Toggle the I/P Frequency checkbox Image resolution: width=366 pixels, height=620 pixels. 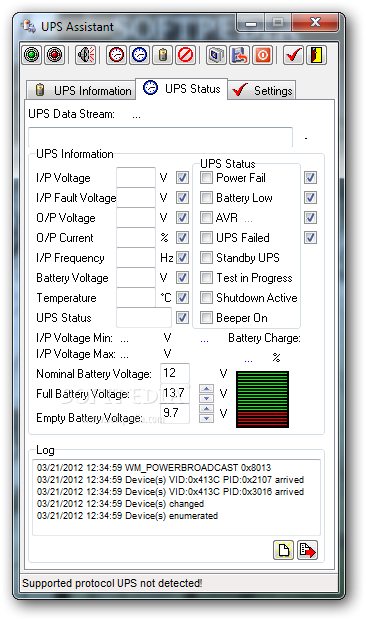click(x=182, y=258)
